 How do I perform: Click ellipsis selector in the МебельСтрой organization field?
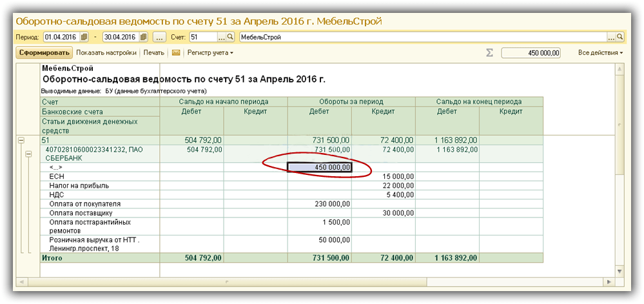(612, 37)
